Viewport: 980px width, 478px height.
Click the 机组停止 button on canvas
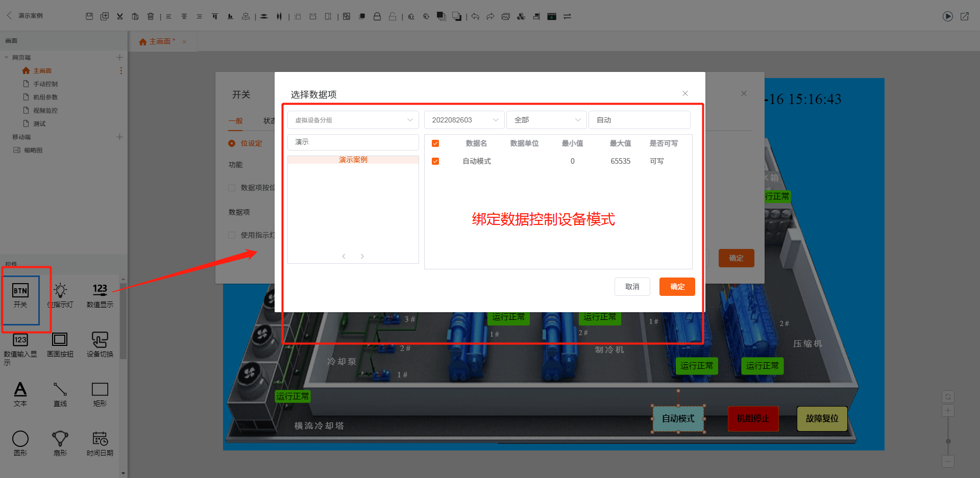pyautogui.click(x=753, y=418)
